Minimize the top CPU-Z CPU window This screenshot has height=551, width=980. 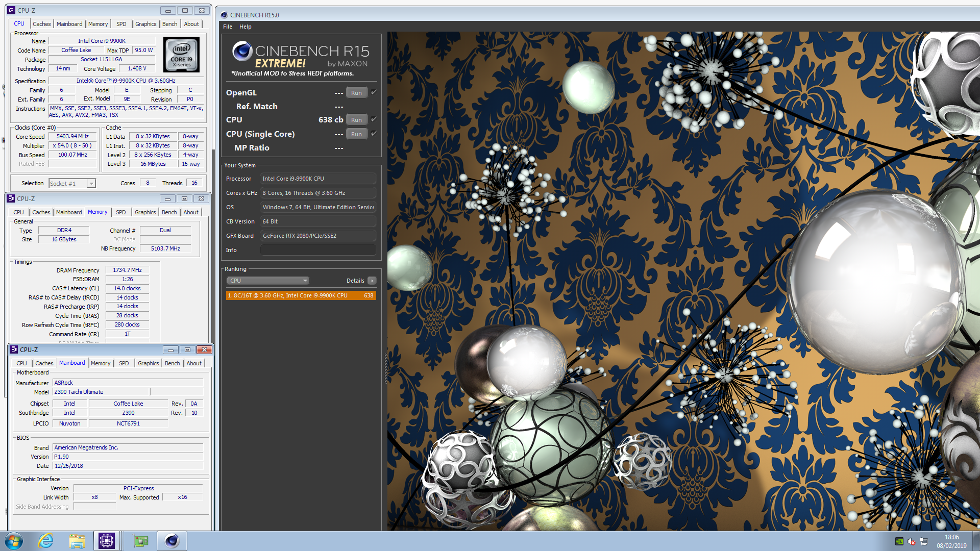pyautogui.click(x=167, y=10)
